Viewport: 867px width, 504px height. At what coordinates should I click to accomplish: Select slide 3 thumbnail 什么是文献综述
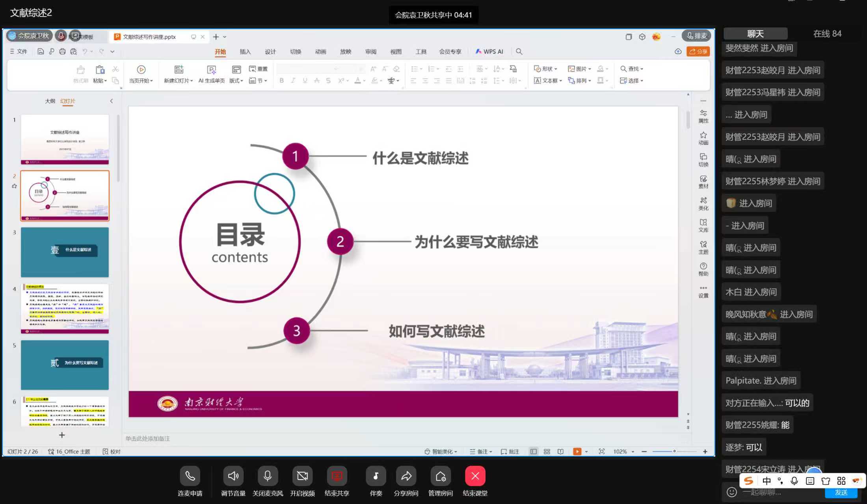pos(65,252)
